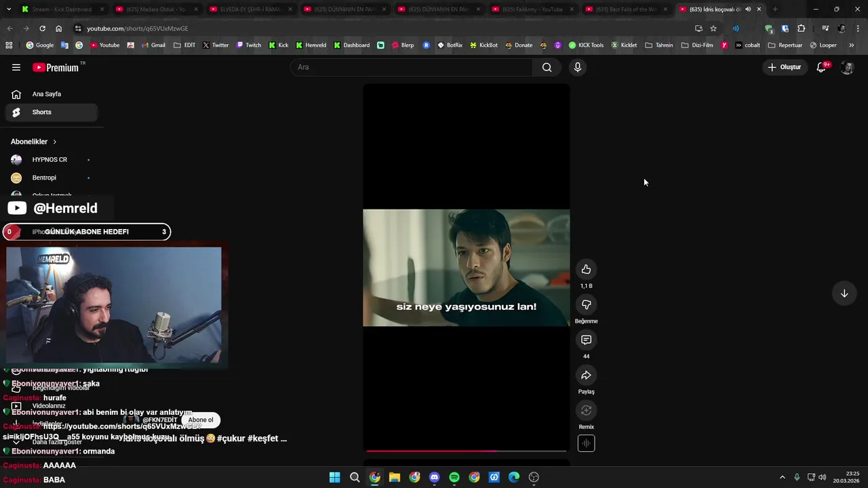Open YouTube notifications bell
Image resolution: width=868 pixels, height=488 pixels.
821,67
